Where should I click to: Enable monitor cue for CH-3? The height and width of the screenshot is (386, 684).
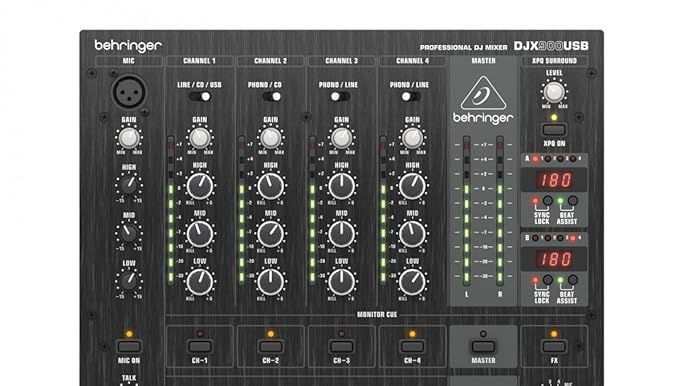[342, 347]
